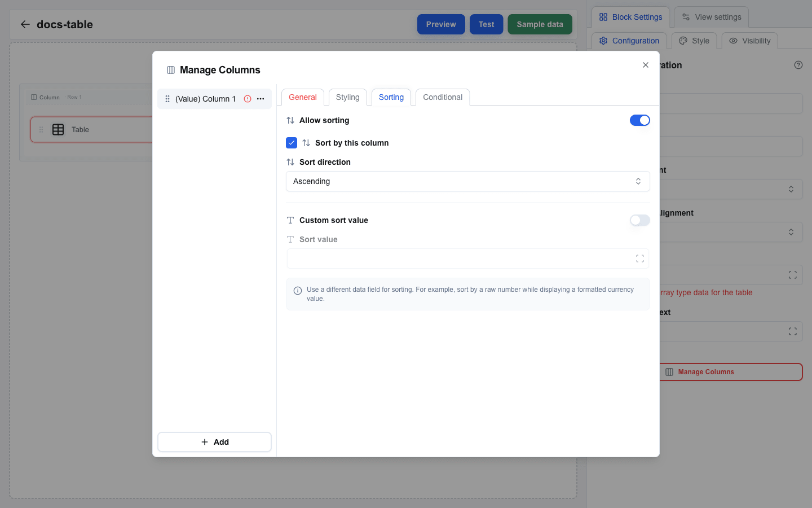This screenshot has width=812, height=508.
Task: Open the Conditional tab
Action: pyautogui.click(x=443, y=97)
